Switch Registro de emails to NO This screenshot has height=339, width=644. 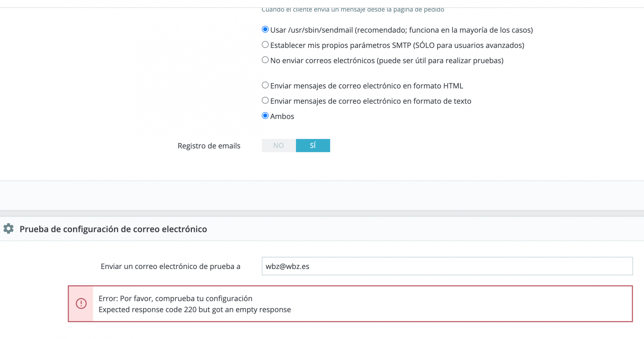coord(279,146)
